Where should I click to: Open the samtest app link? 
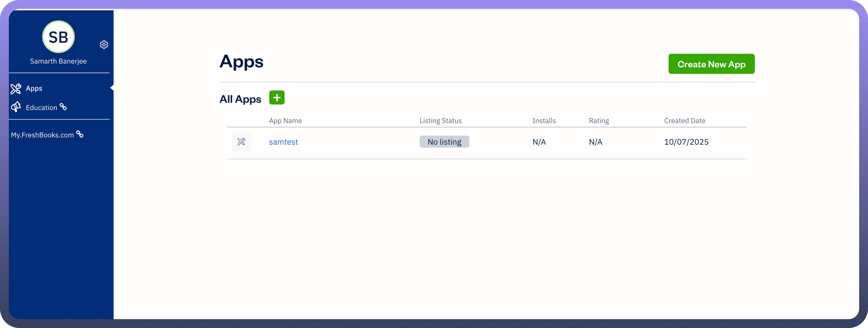click(x=283, y=142)
